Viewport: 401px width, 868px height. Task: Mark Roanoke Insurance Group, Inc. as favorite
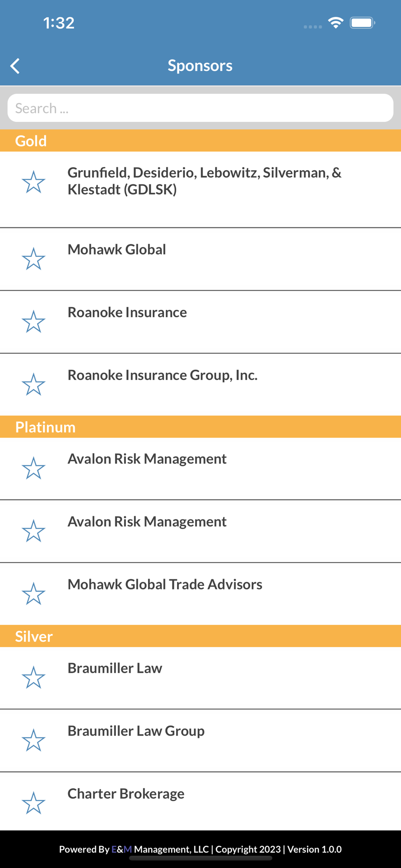tap(33, 385)
